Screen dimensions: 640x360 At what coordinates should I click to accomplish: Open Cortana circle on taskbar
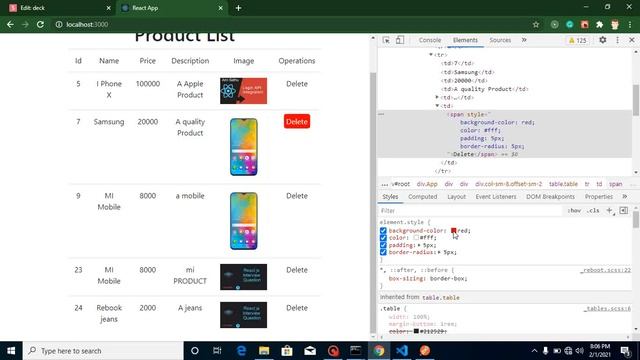(x=195, y=351)
